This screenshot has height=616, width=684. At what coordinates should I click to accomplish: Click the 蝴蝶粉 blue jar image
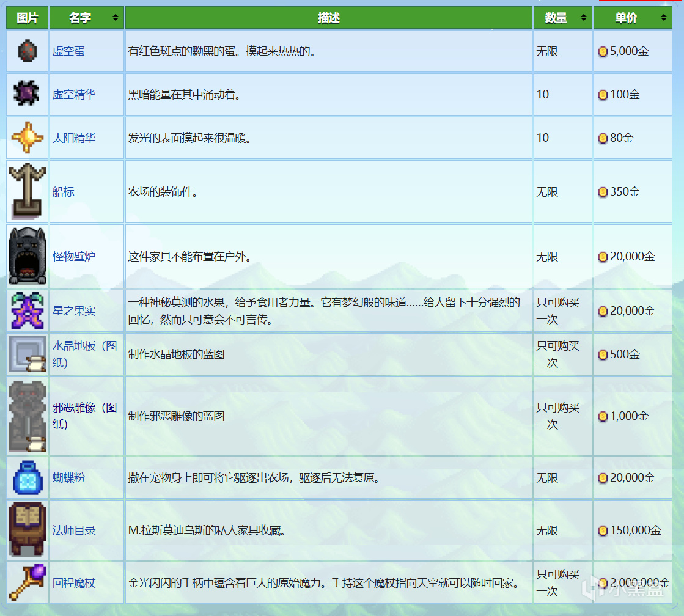[27, 477]
